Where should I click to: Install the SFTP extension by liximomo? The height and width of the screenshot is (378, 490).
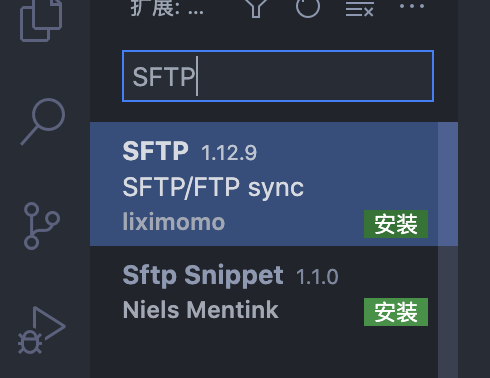pyautogui.click(x=396, y=224)
